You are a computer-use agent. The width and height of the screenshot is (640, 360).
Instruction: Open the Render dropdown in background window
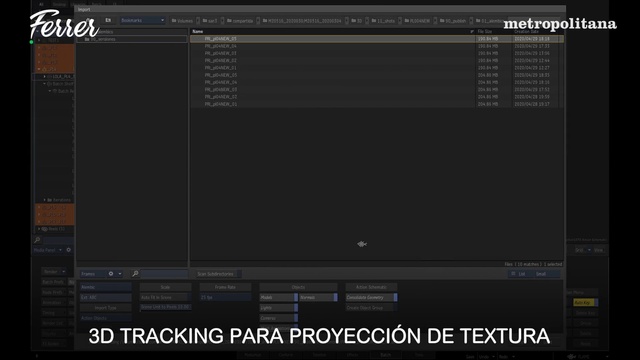54,271
